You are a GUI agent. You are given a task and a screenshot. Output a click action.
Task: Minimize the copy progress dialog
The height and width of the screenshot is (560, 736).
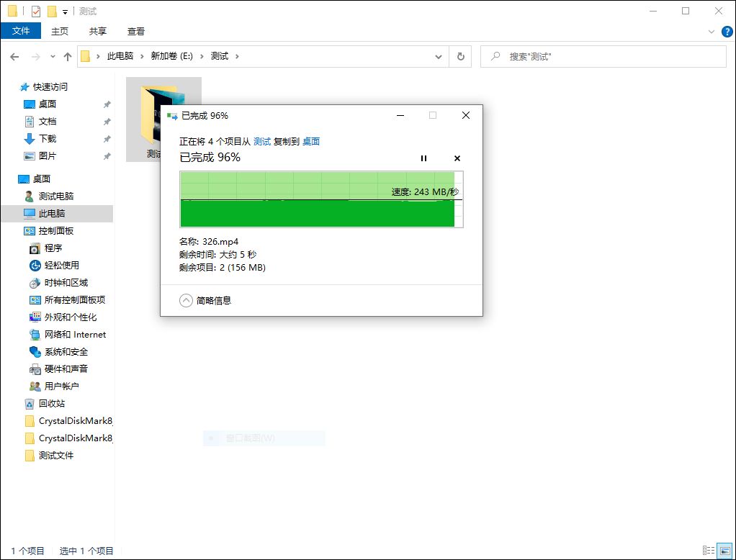(x=400, y=115)
